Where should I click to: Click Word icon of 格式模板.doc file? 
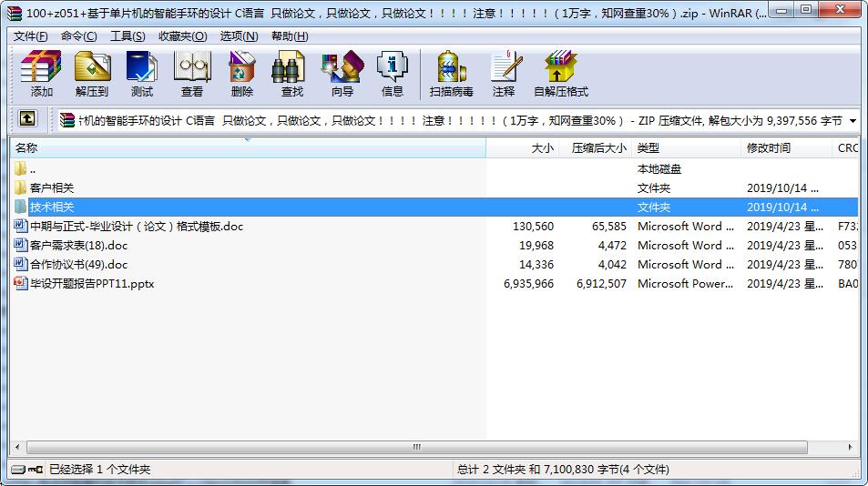20,226
